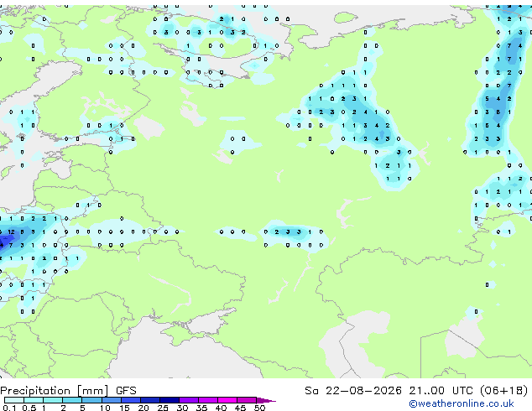Click the 'Sa 22-08-2026 21..00 UTC' date text

(389, 390)
